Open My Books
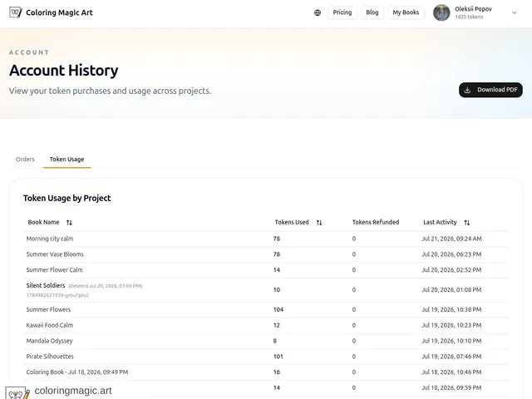Screen dimensions: 532x399 click(x=406, y=12)
